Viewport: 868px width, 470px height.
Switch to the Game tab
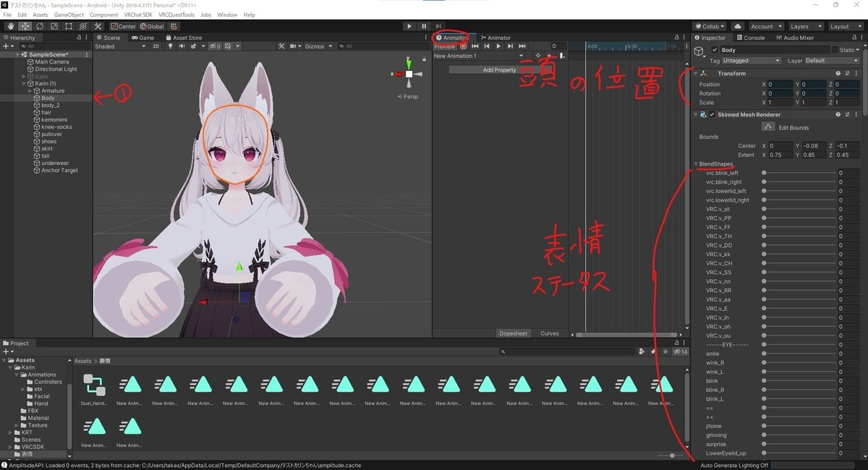(143, 38)
